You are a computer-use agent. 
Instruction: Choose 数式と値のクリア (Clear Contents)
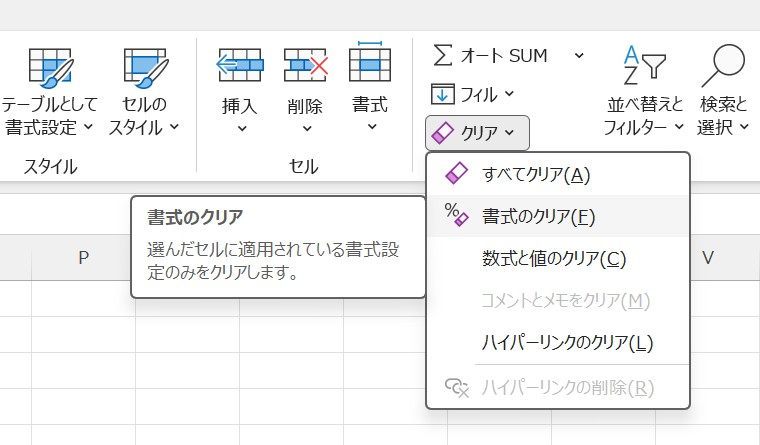coord(553,259)
